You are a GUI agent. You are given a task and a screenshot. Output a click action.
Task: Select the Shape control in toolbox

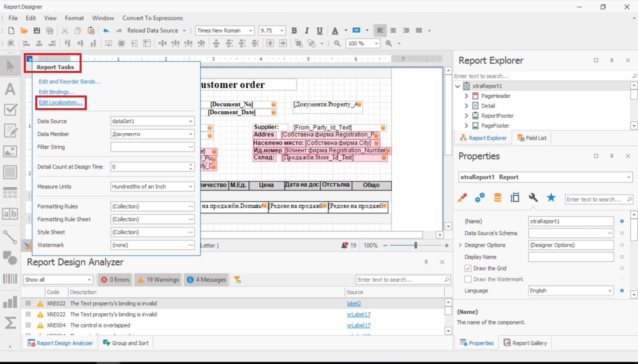[x=10, y=258]
